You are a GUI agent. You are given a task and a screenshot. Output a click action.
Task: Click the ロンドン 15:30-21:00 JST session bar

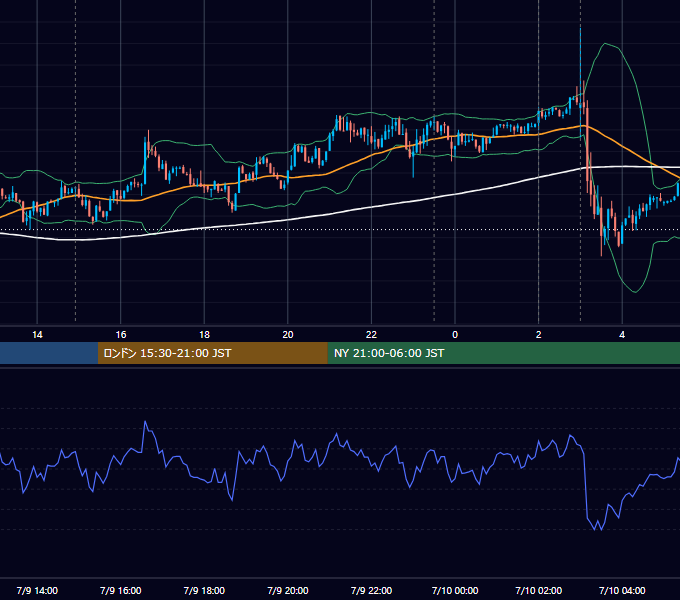pyautogui.click(x=212, y=353)
